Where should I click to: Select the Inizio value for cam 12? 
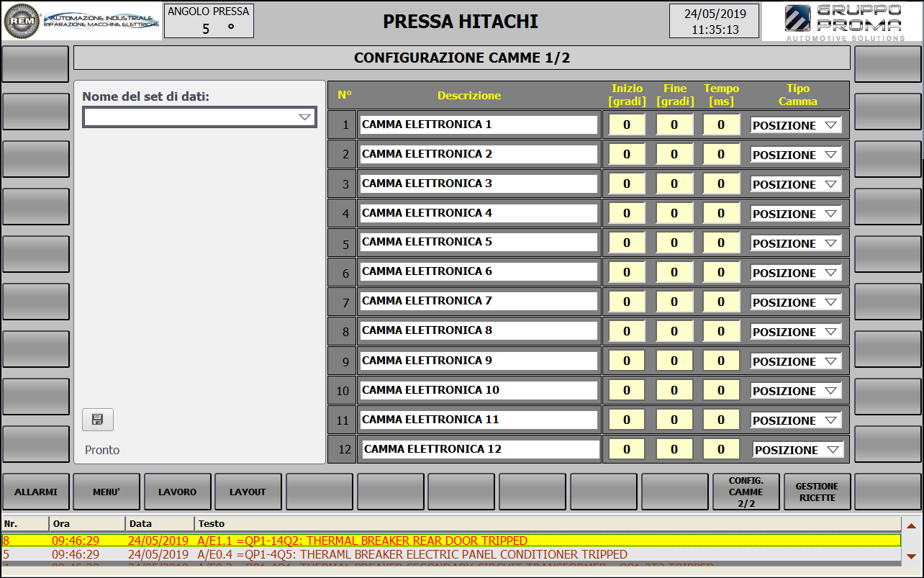click(x=627, y=449)
